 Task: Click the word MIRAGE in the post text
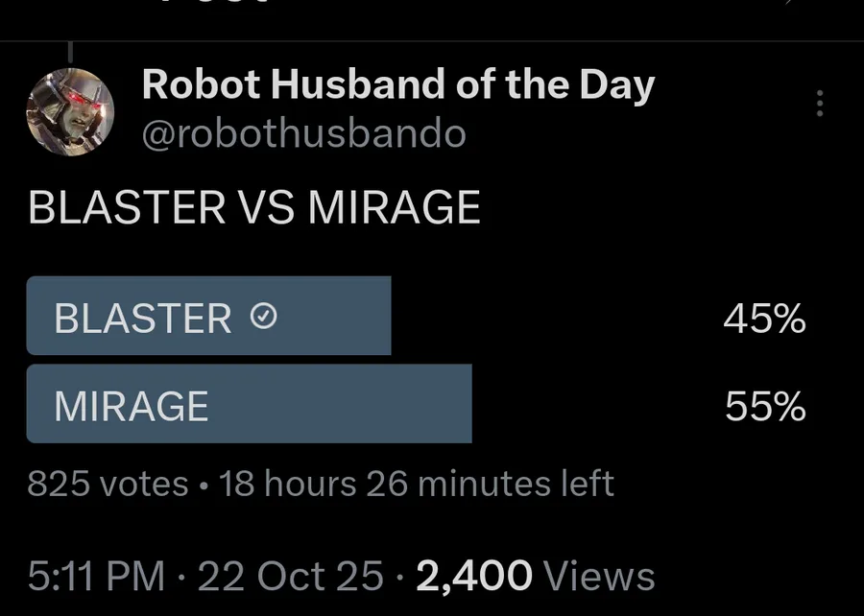tap(394, 208)
